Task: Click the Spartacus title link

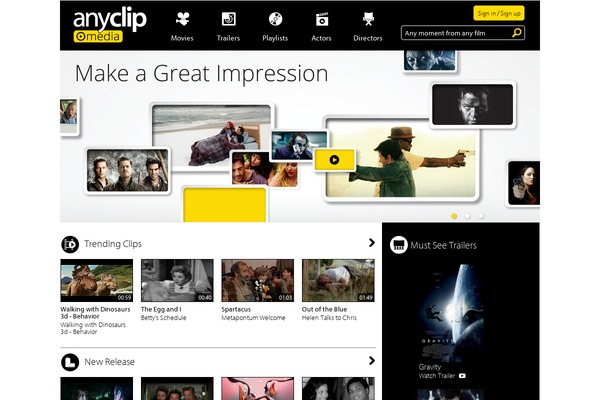Action: 236,309
